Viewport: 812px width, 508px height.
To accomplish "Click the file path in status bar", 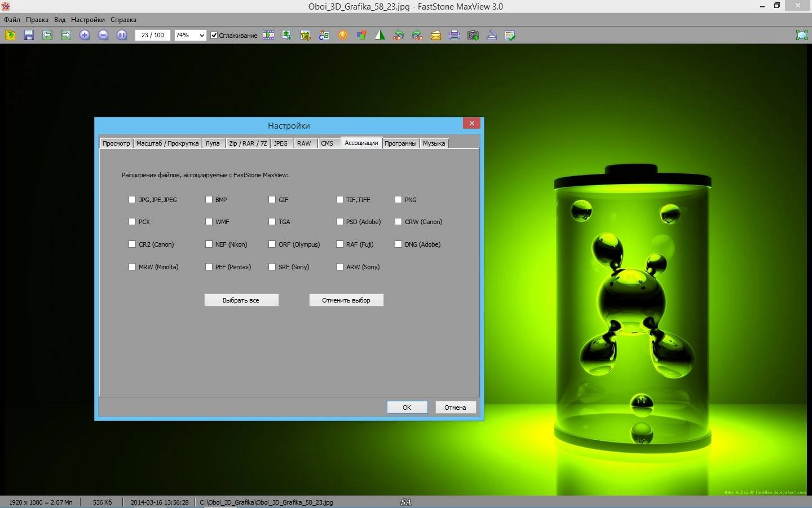I will 266,502.
